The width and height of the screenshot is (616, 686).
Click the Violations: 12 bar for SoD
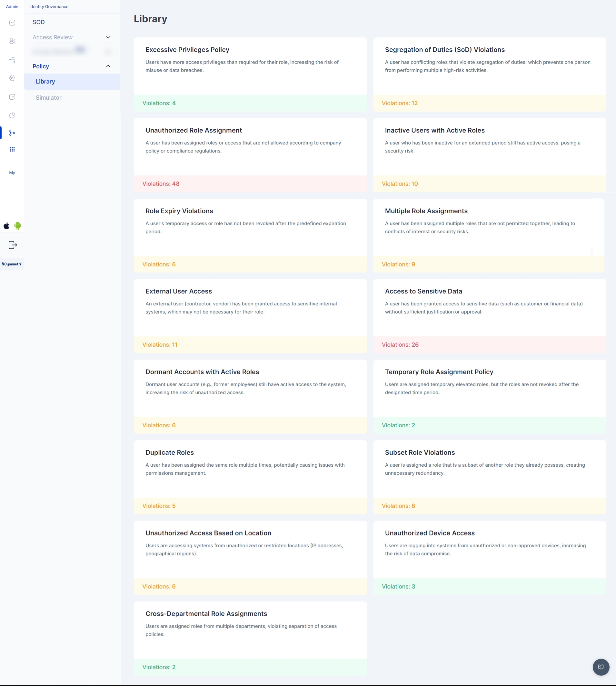pos(489,103)
